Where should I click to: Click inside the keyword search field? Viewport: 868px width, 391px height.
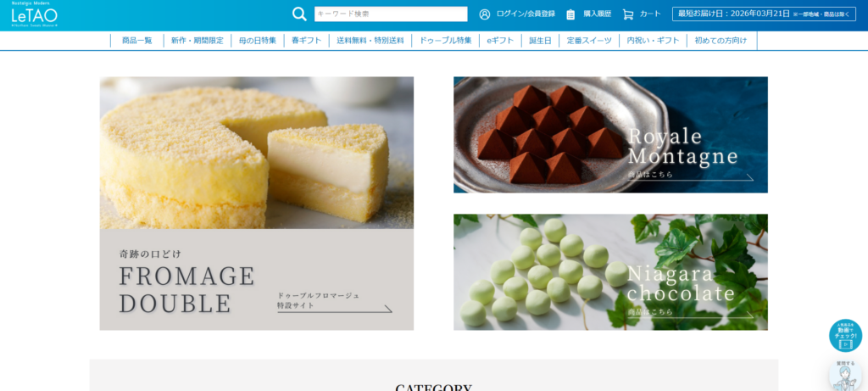391,14
